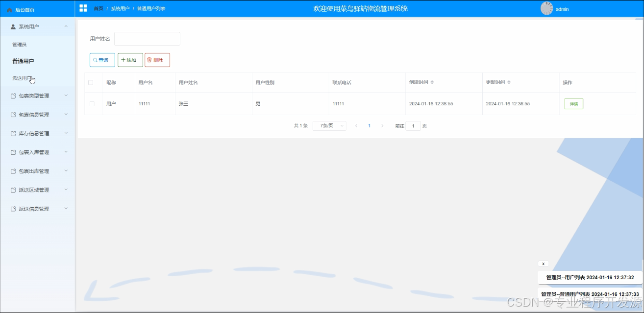Focus the 前往 page jump input
The width and height of the screenshot is (644, 313).
click(413, 126)
